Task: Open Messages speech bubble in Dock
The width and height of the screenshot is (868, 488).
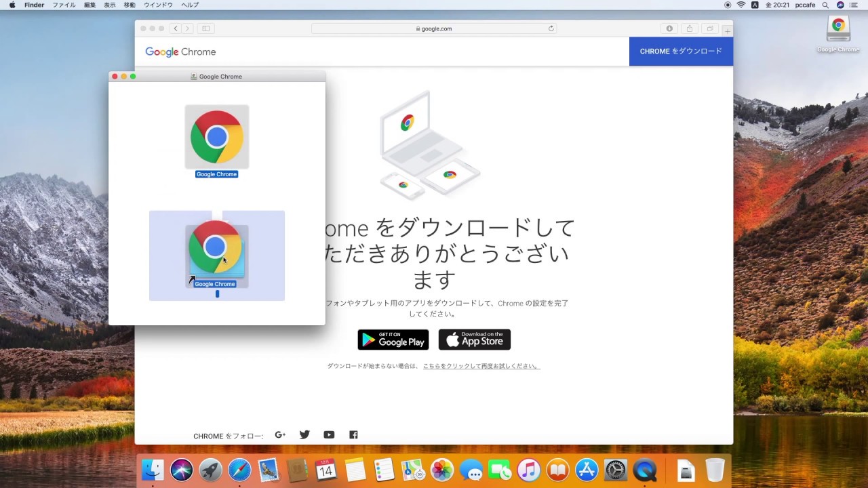Action: point(471,470)
